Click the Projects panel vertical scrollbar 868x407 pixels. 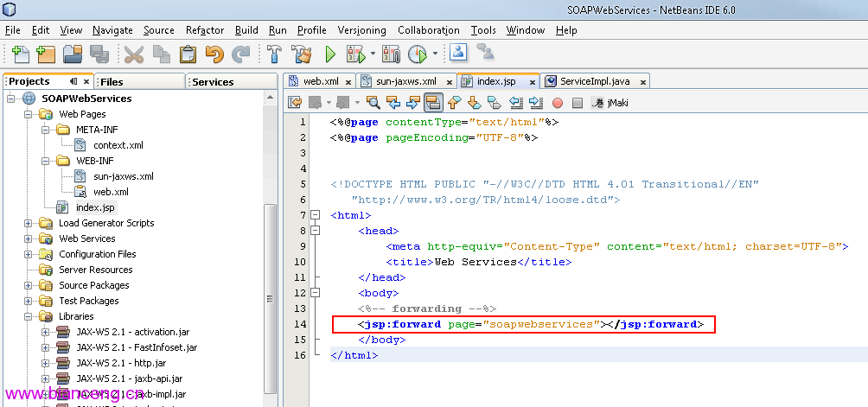(x=270, y=299)
